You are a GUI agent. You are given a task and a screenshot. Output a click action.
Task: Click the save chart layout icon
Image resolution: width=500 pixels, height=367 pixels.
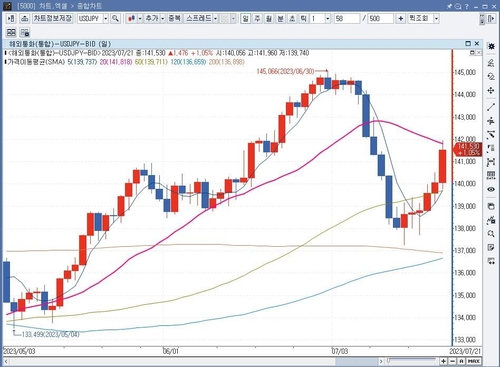pyautogui.click(x=491, y=206)
